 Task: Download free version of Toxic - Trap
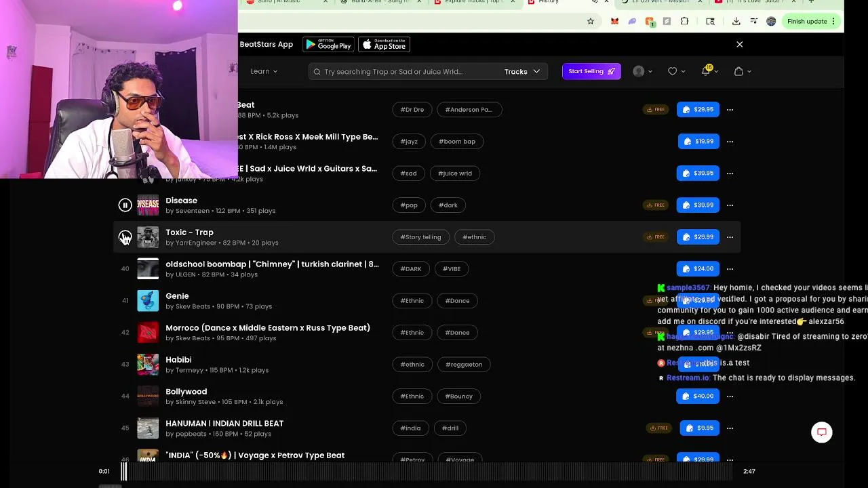coord(655,237)
